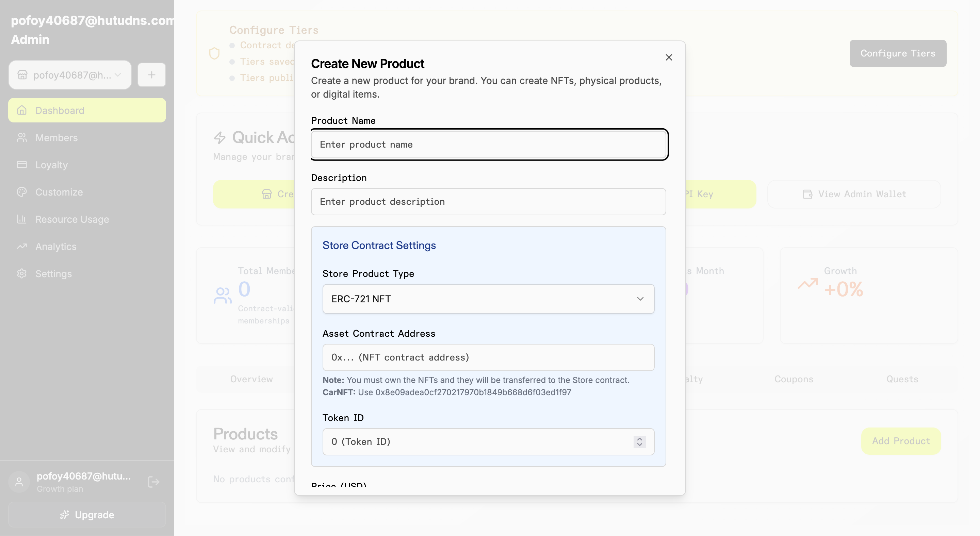This screenshot has height=536, width=980.
Task: Click the plus icon to add brand
Action: (x=151, y=75)
